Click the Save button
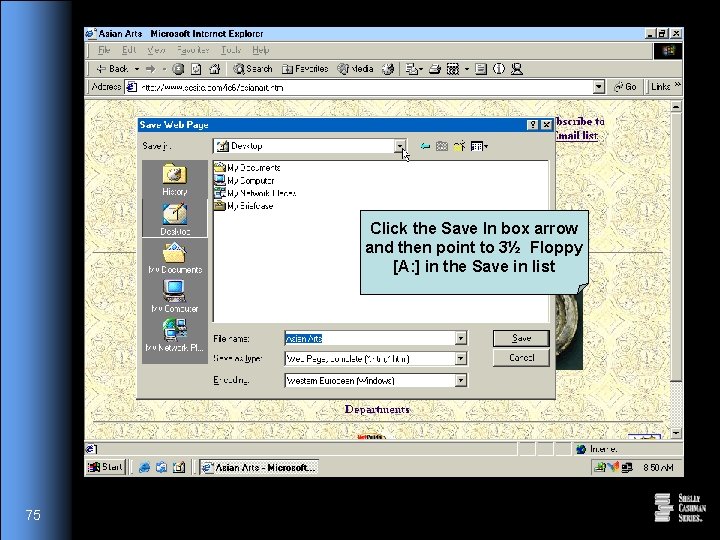Screen dimensions: 720x540 [x=521, y=338]
